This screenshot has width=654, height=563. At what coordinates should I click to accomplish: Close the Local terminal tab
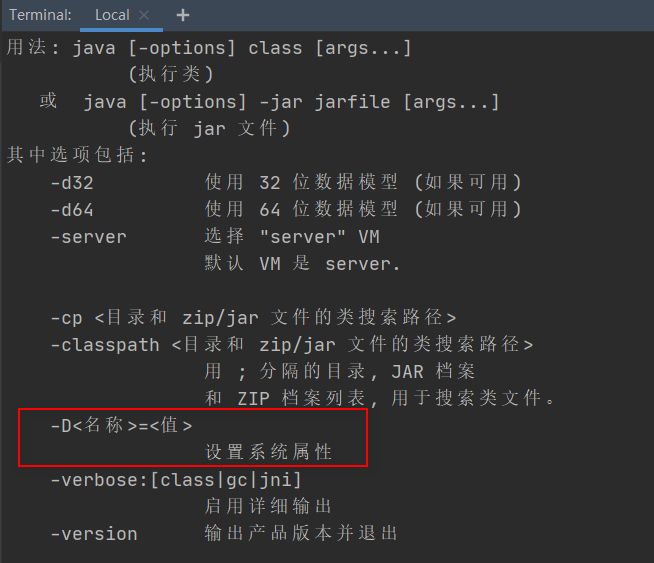tap(144, 15)
